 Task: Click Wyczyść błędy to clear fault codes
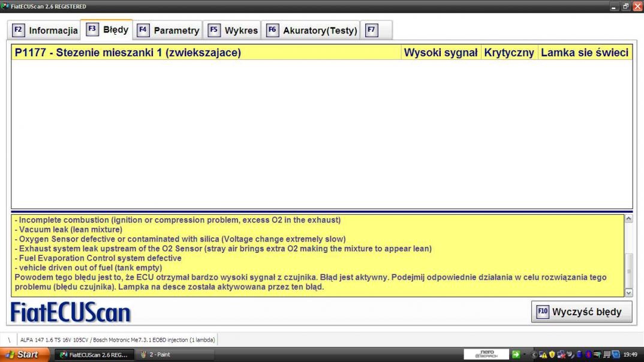pos(582,312)
